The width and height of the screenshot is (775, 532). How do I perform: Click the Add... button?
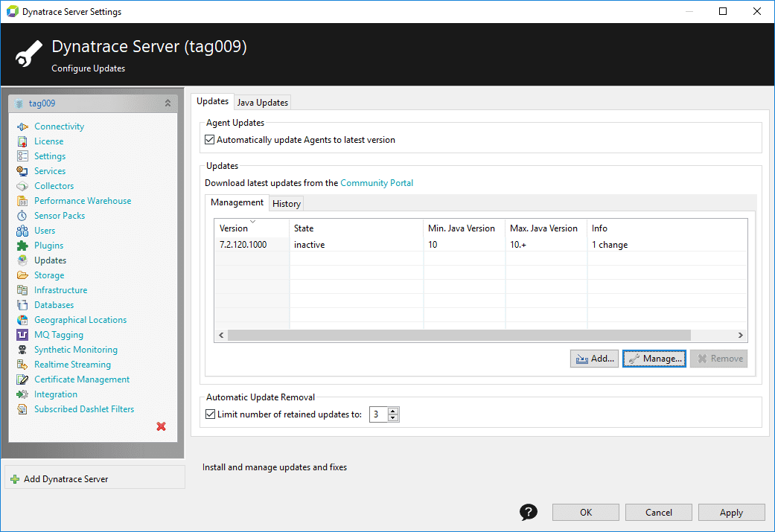[x=594, y=359]
